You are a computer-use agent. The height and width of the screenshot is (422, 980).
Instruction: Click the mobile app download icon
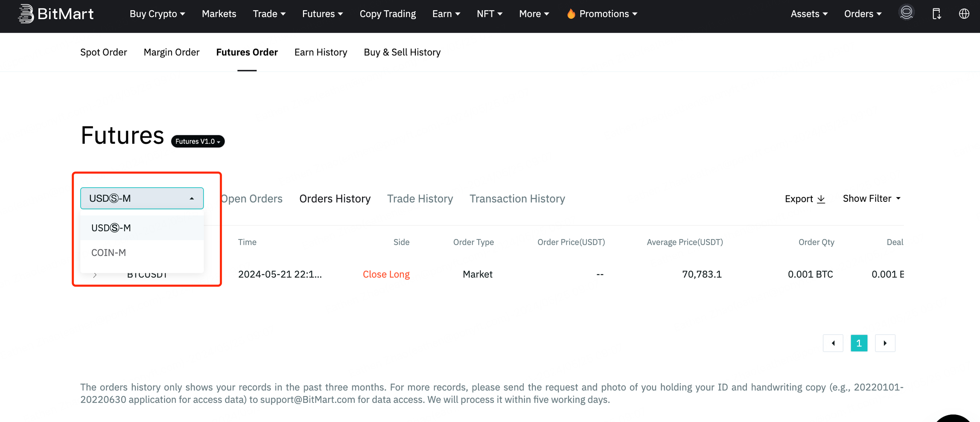coord(937,14)
